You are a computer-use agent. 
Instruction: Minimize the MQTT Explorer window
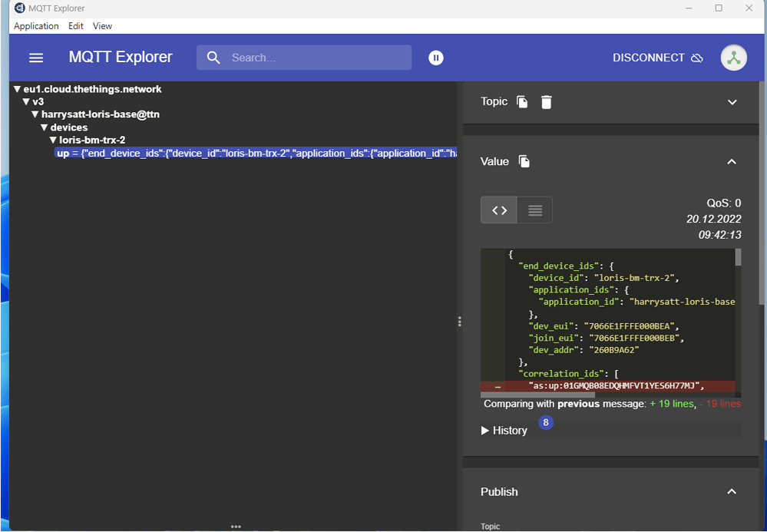tap(689, 8)
